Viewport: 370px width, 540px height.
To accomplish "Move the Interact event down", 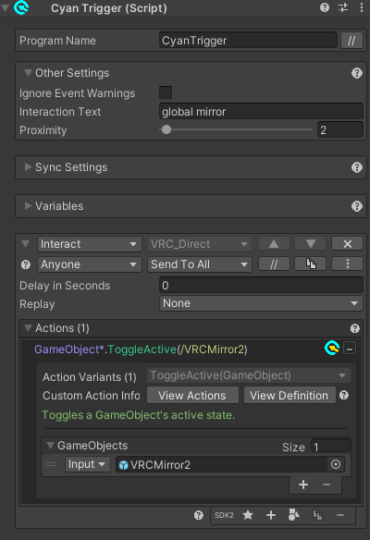I will point(310,244).
